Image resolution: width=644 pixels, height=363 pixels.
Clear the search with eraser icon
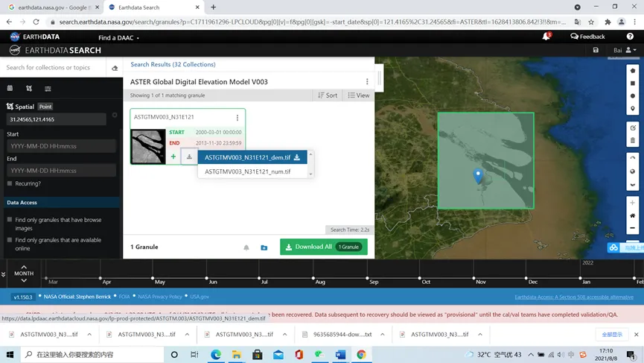pos(115,68)
